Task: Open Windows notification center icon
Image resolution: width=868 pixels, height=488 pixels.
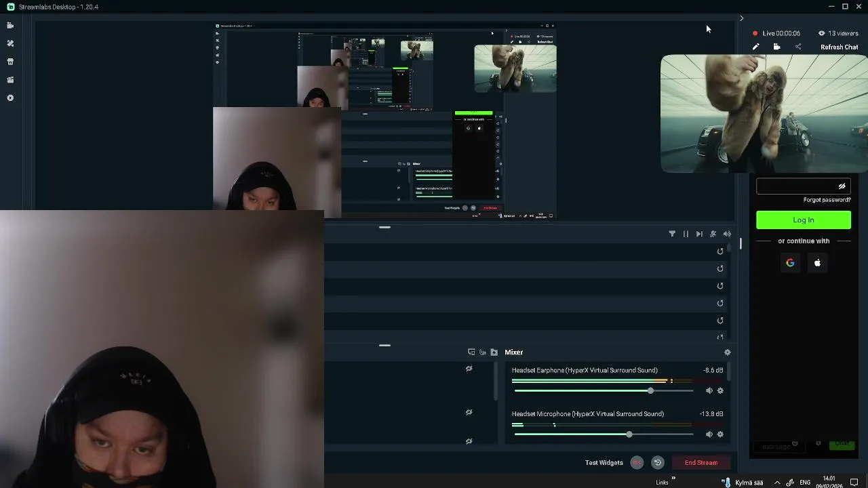Action: [x=854, y=483]
